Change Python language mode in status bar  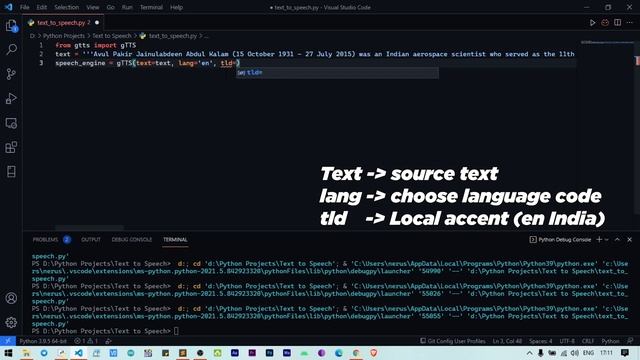click(x=610, y=341)
